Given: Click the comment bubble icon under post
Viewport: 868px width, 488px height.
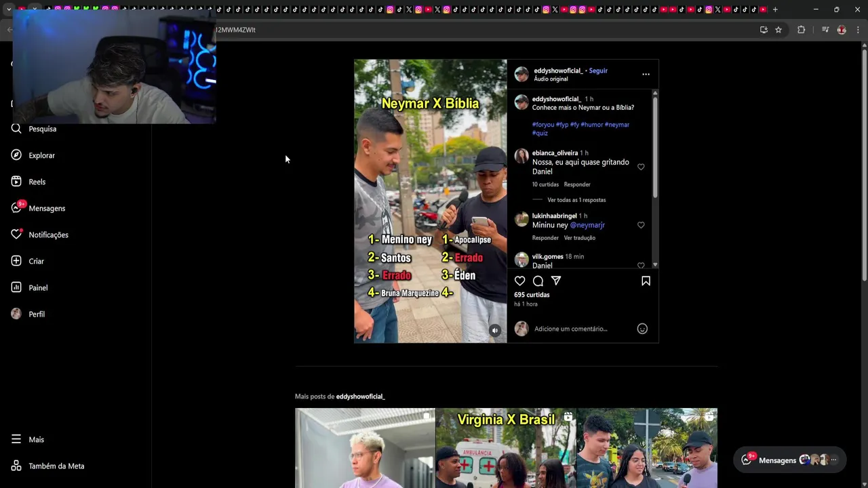Looking at the screenshot, I should pos(538,281).
